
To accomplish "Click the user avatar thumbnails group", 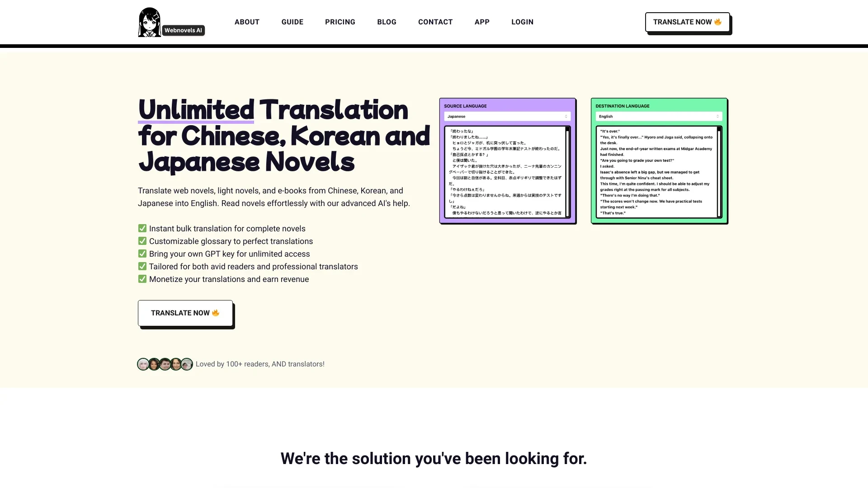I will pos(165,363).
